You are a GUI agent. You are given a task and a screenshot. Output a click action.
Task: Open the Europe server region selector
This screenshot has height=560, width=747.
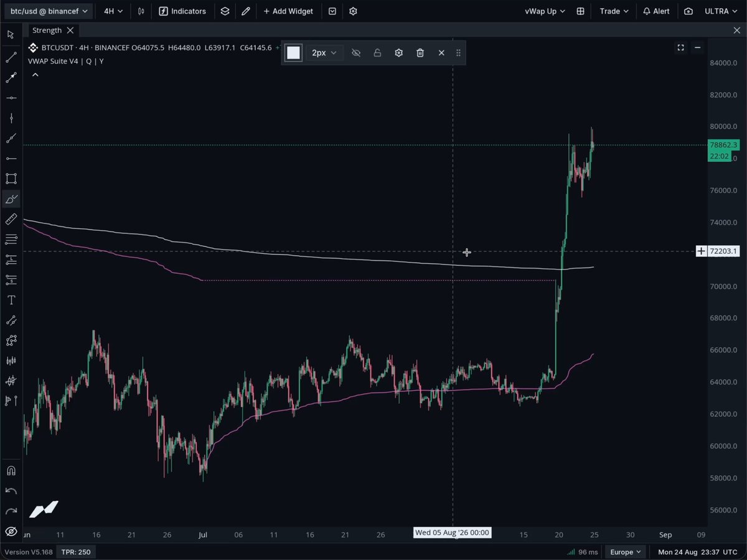coord(626,552)
